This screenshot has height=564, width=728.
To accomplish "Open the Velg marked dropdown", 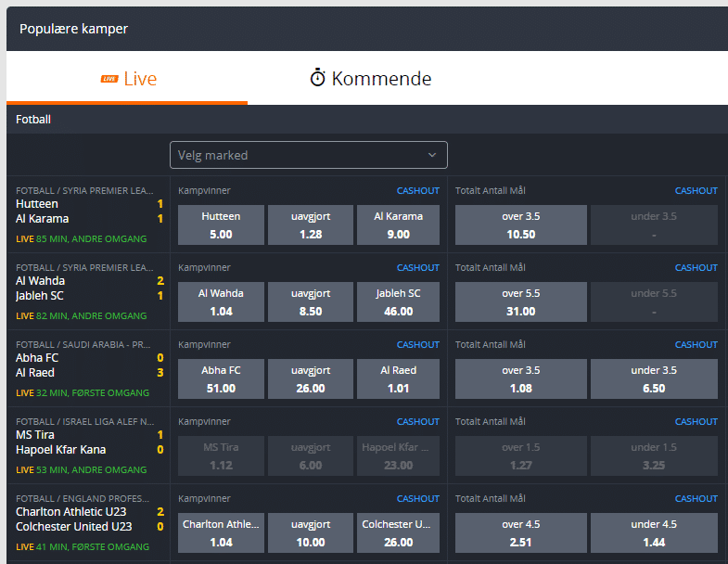I will 309,155.
